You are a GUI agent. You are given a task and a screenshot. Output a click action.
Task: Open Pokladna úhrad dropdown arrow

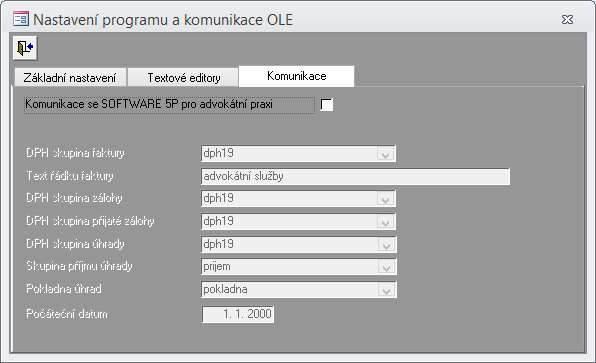[x=387, y=290]
